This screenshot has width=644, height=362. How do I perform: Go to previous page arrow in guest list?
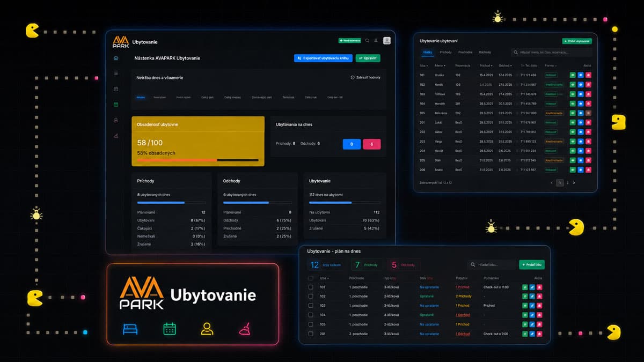[x=552, y=183]
